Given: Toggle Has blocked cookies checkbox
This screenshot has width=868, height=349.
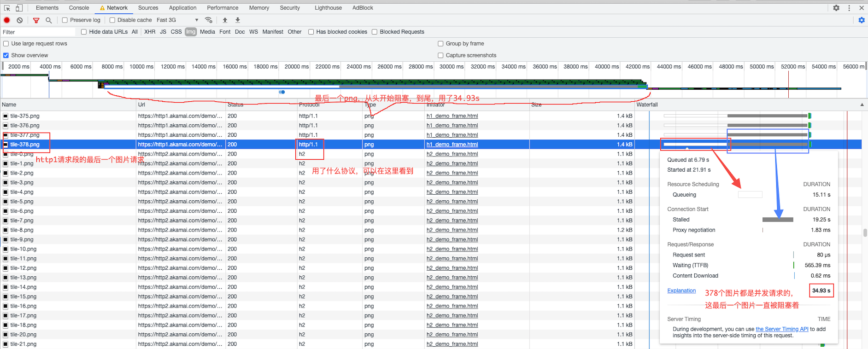Looking at the screenshot, I should 311,32.
